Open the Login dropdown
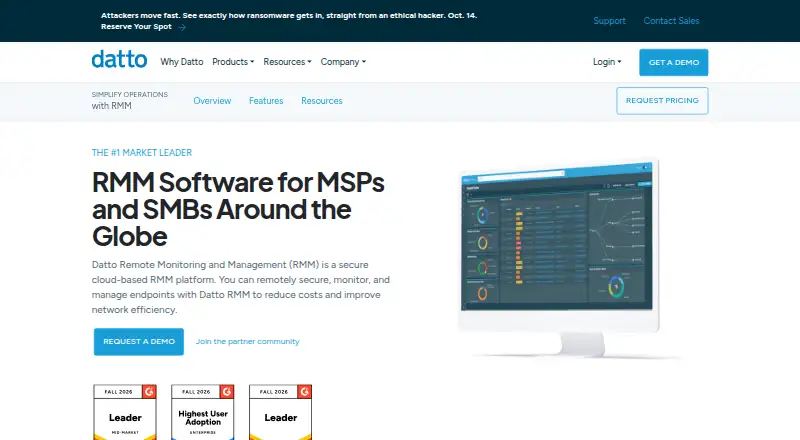Image resolution: width=800 pixels, height=440 pixels. [607, 62]
